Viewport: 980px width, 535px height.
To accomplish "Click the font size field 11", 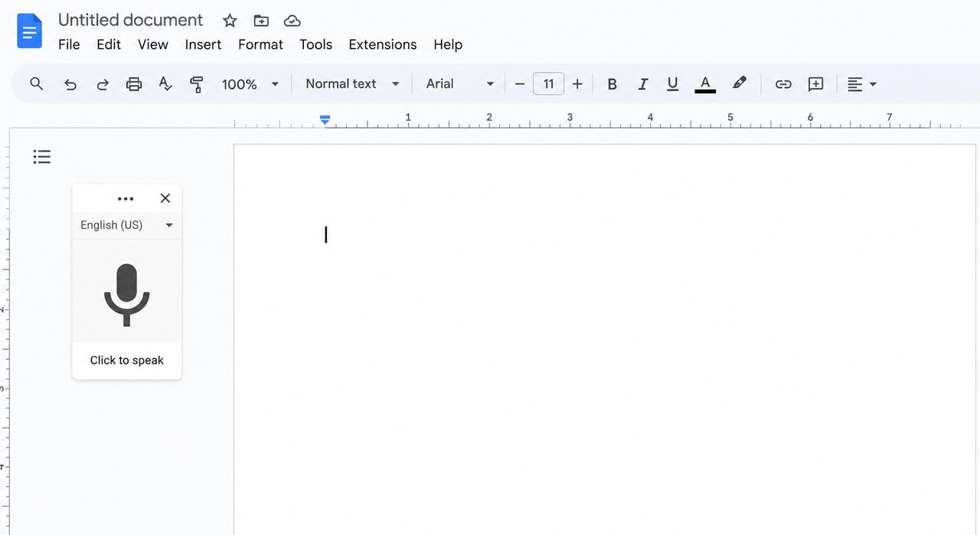I will pos(548,84).
